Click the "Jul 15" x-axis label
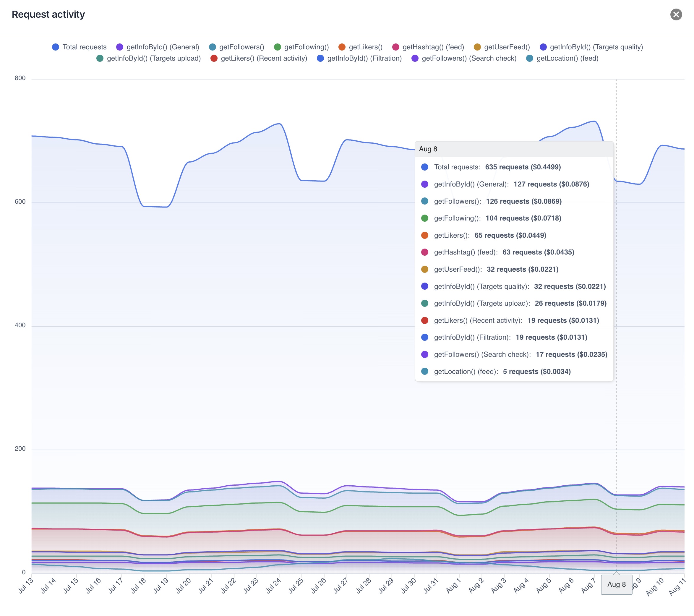This screenshot has height=616, width=694. pos(71,586)
